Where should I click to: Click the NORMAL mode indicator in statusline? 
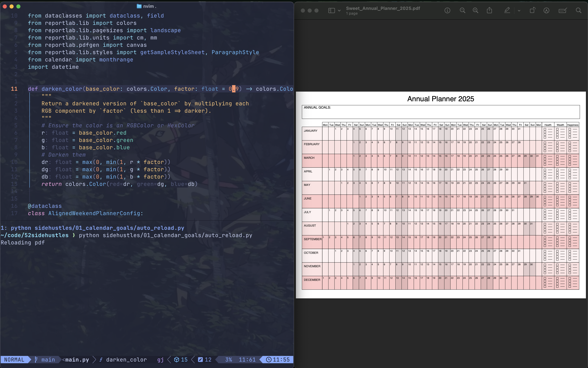point(14,359)
